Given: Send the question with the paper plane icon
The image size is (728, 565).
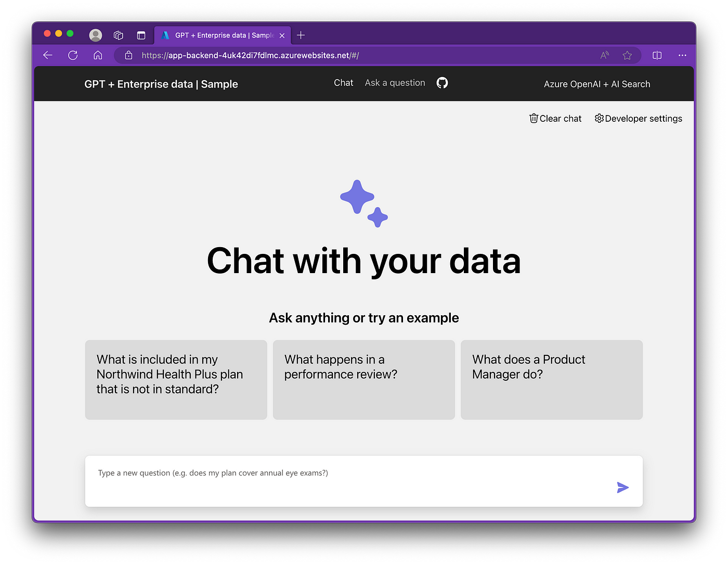Looking at the screenshot, I should 622,487.
